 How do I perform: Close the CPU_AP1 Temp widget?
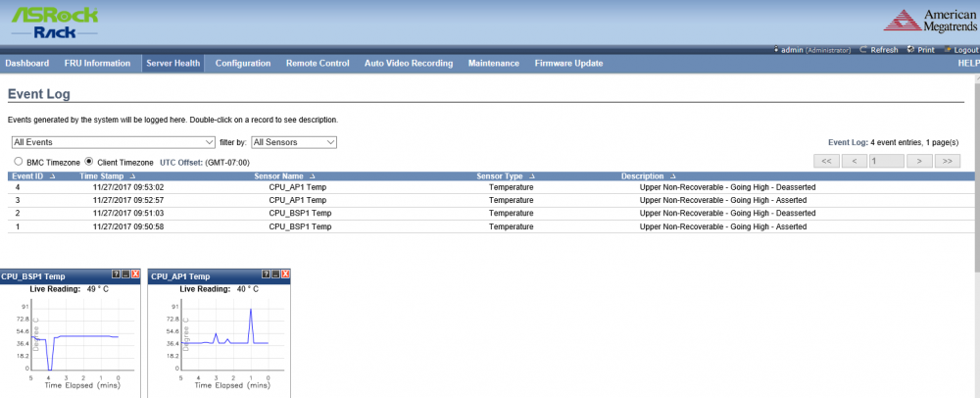point(285,274)
